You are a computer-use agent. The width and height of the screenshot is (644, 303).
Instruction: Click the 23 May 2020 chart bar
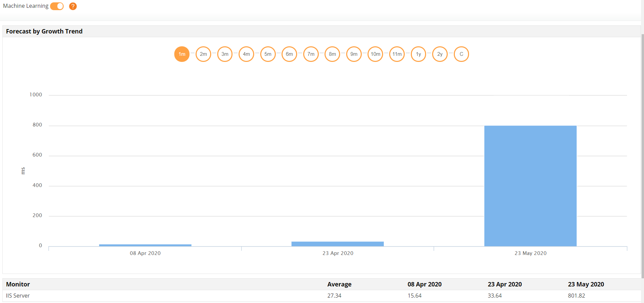[530, 186]
